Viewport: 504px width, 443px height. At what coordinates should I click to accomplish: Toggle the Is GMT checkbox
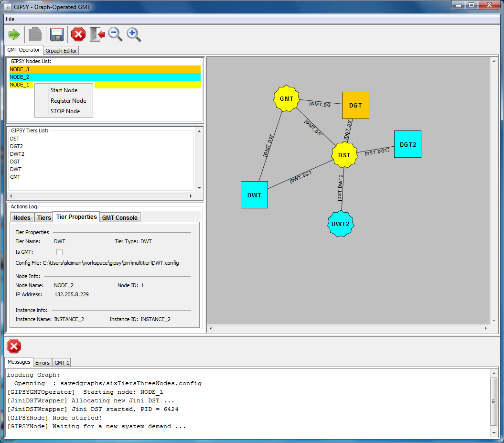[x=60, y=252]
